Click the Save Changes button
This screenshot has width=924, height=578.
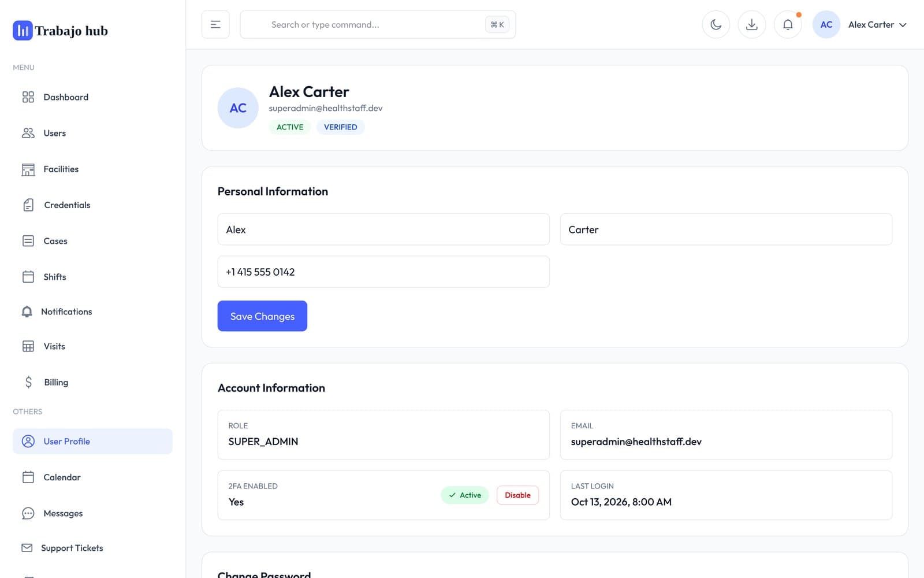(262, 316)
